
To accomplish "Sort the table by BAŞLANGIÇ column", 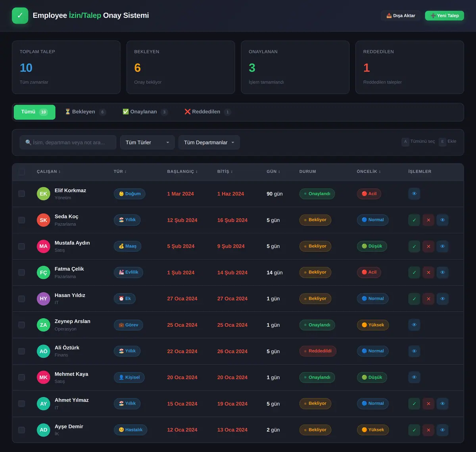I will [x=182, y=172].
